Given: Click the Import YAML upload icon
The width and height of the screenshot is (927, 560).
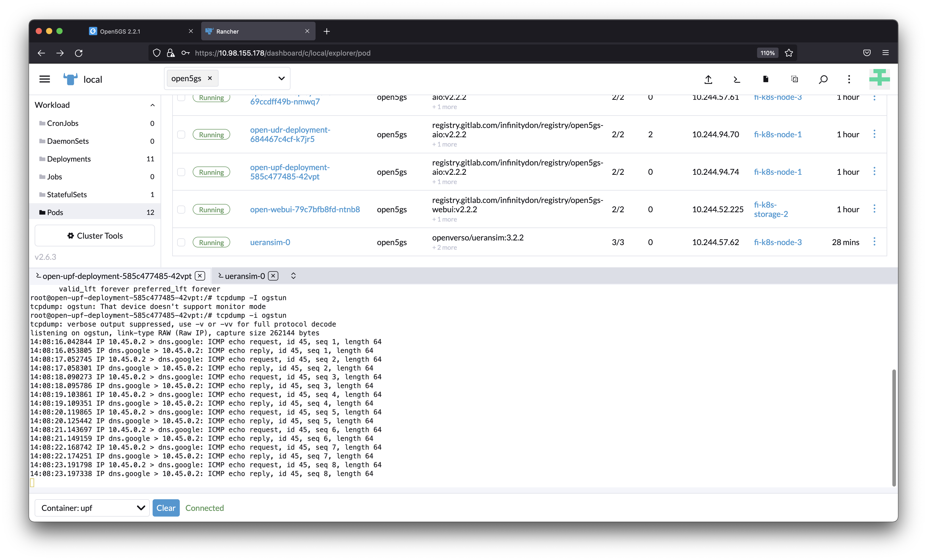Looking at the screenshot, I should tap(708, 79).
